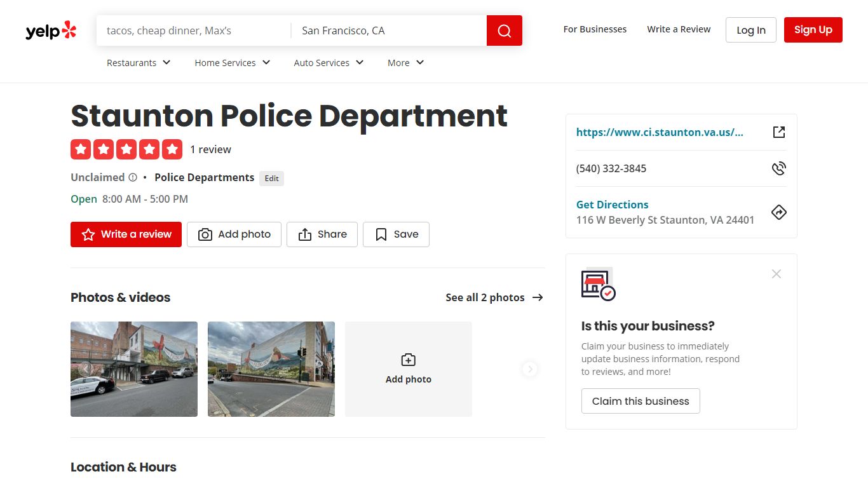Open Write a Review in header
The width and height of the screenshot is (868, 488).
[x=679, y=29]
